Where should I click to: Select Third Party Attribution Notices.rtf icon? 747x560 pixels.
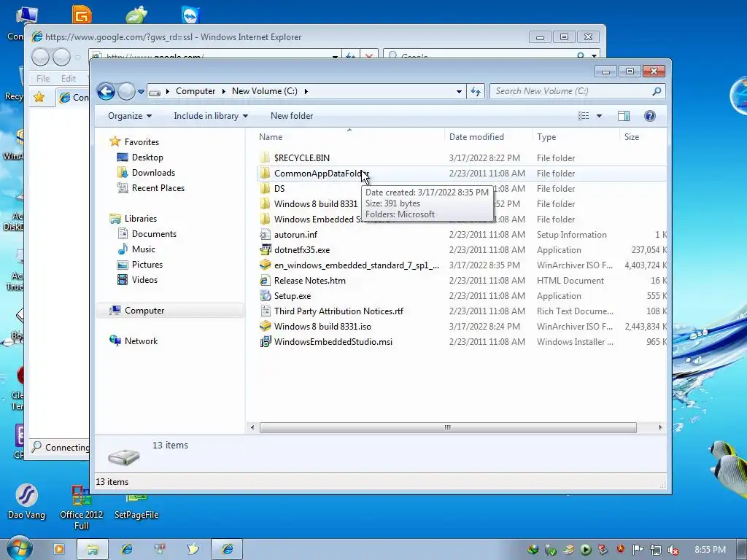(265, 311)
